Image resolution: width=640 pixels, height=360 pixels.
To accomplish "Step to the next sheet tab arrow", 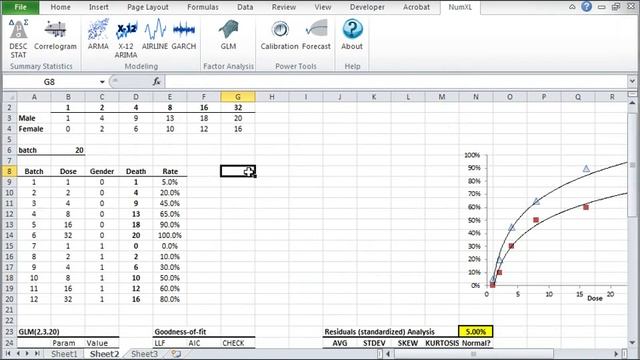I will 27,353.
